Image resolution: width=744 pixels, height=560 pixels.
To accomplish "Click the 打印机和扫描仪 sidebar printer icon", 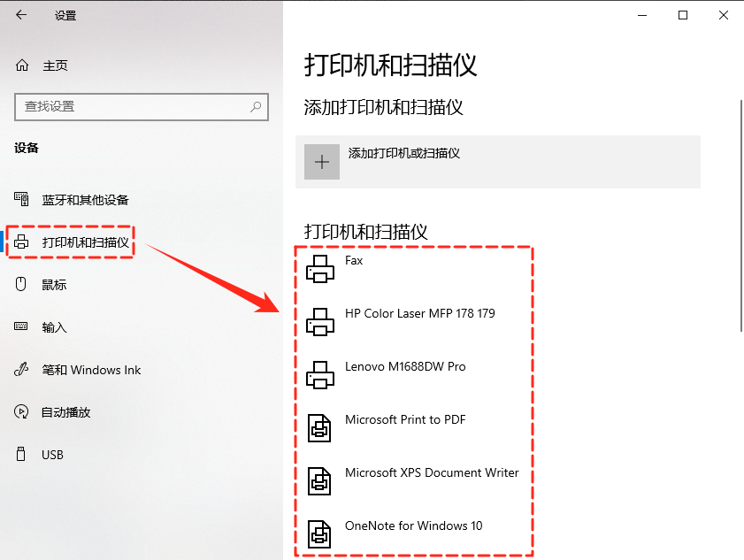I will pos(21,242).
